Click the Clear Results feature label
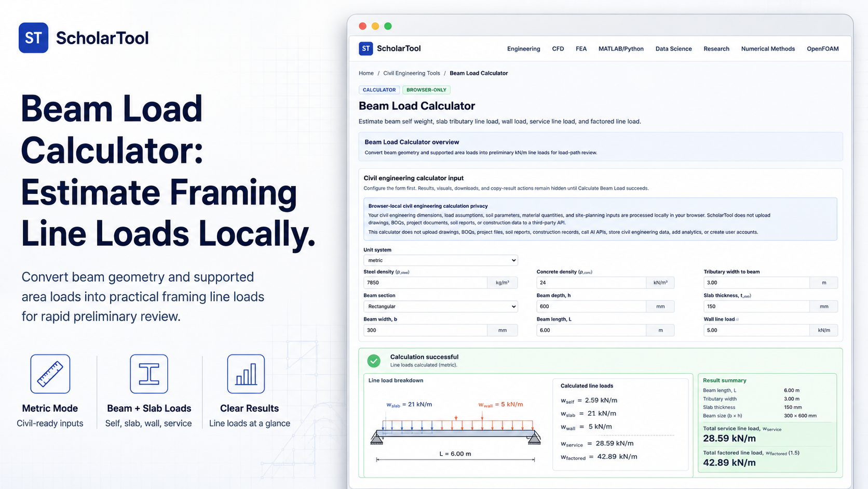Screen dimensions: 868x489 [249, 408]
